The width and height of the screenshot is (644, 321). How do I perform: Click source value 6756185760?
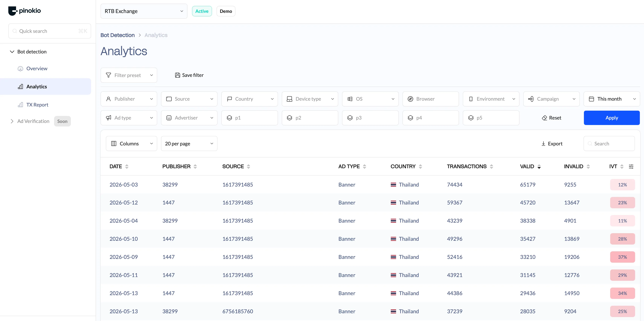pos(238,312)
